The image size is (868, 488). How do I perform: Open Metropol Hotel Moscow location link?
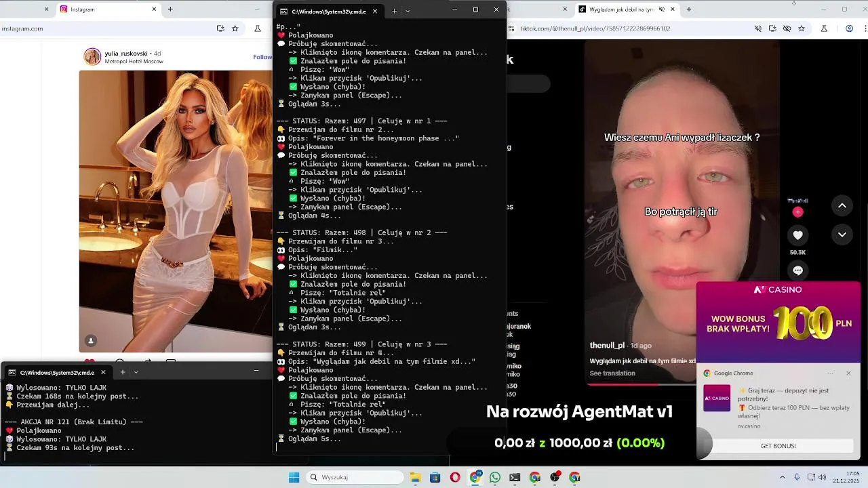(x=134, y=61)
